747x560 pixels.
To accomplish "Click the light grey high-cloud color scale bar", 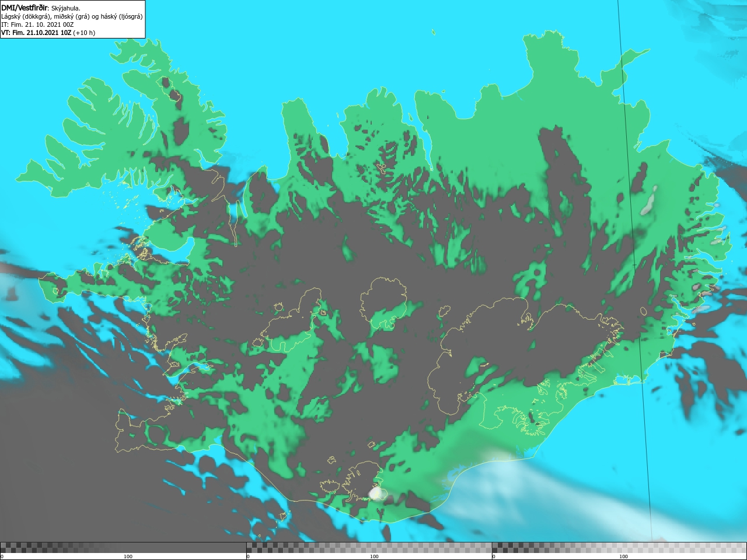I will [x=619, y=548].
